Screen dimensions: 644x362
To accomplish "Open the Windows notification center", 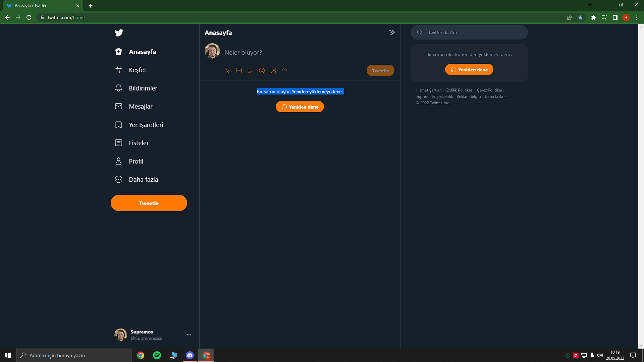I will coord(633,355).
